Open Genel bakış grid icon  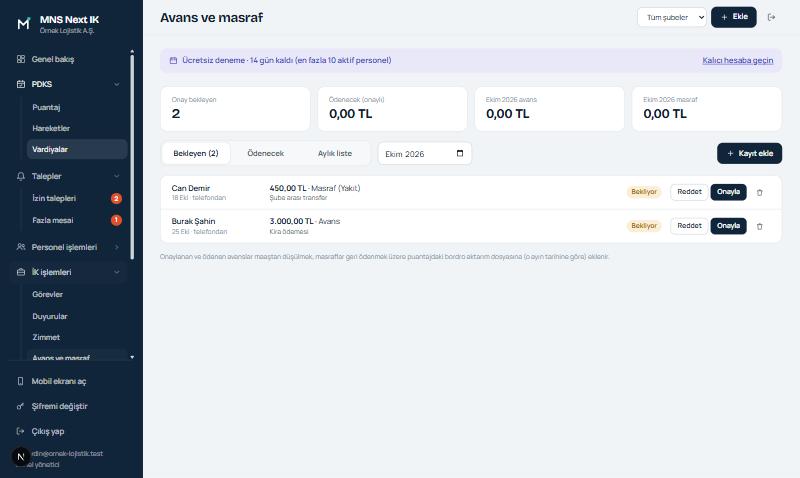21,59
